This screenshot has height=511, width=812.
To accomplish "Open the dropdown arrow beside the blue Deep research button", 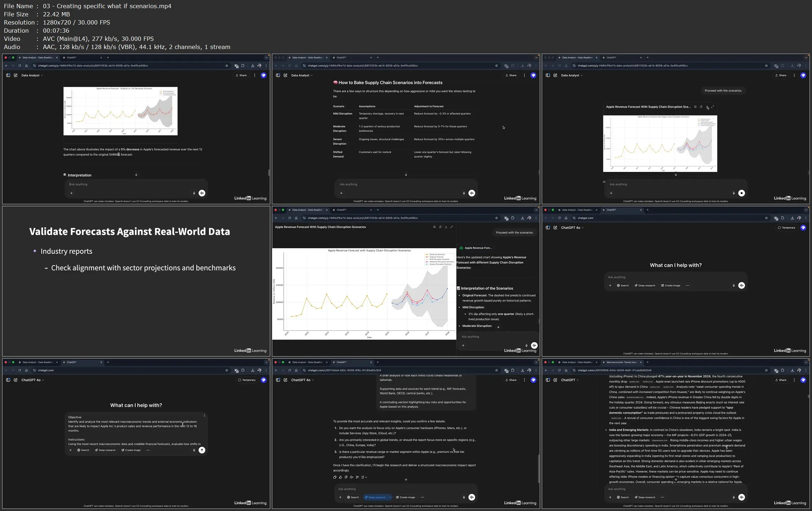I will 390,497.
